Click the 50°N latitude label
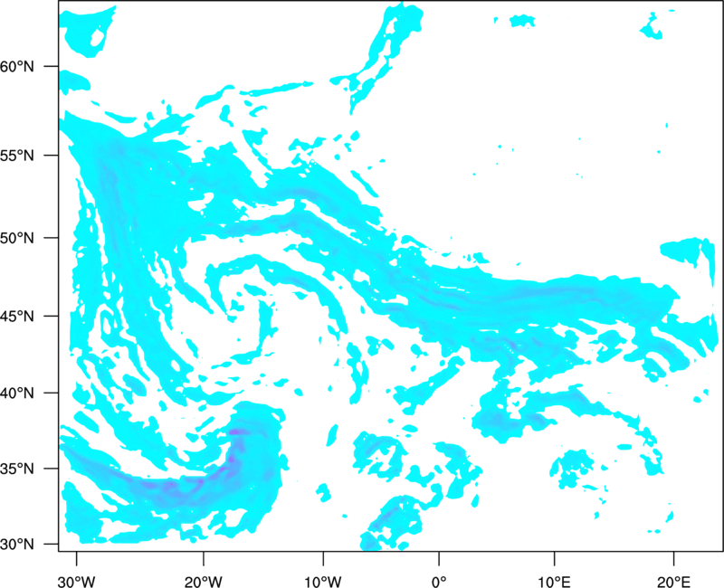 click(17, 238)
